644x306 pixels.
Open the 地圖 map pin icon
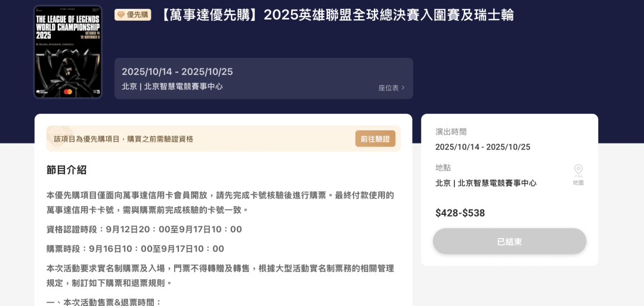[578, 170]
